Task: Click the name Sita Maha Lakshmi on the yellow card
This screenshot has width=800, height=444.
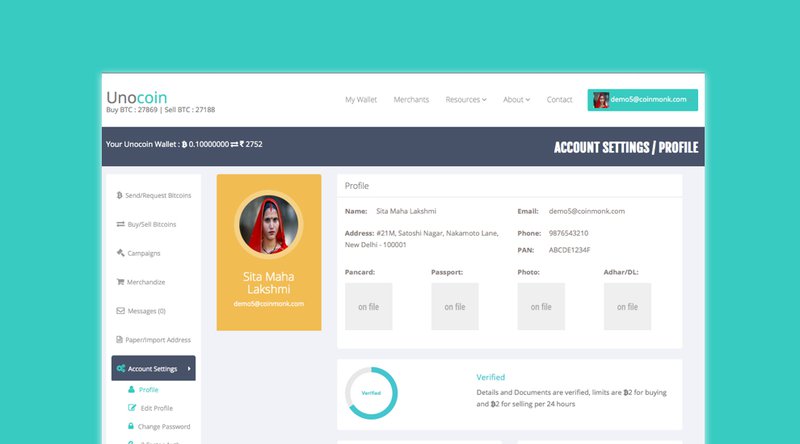Action: click(268, 283)
